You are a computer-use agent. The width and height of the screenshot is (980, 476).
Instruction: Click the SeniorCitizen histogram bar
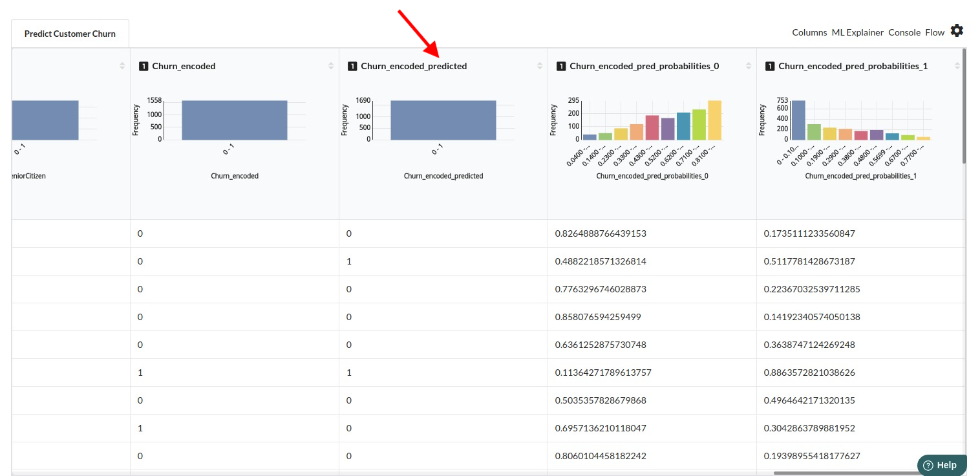coord(45,120)
